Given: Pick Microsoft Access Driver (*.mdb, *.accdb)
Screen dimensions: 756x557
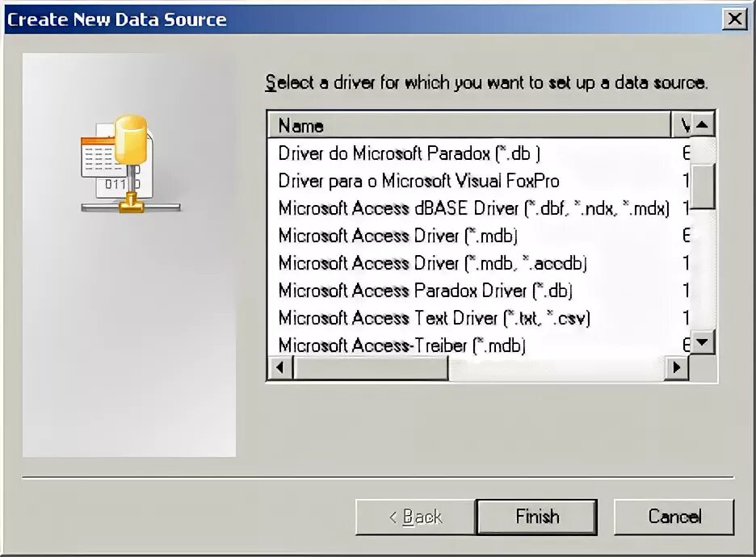Looking at the screenshot, I should point(479,263).
